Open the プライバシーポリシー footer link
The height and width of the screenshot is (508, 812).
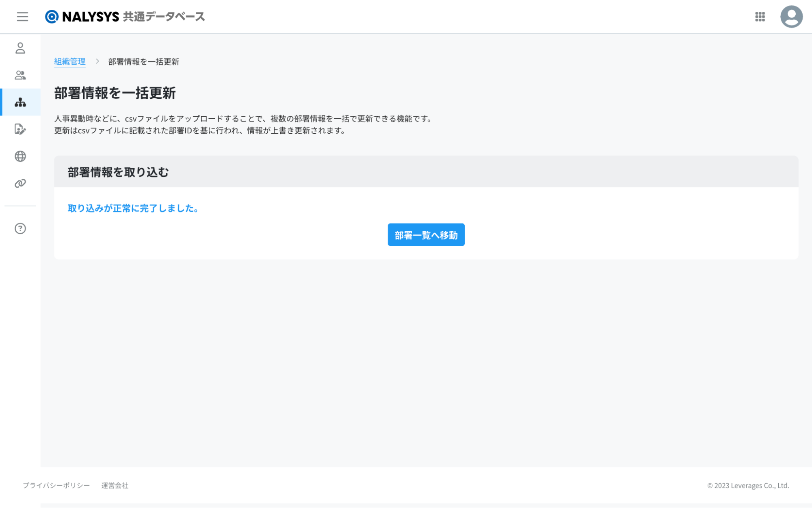pyautogui.click(x=56, y=485)
